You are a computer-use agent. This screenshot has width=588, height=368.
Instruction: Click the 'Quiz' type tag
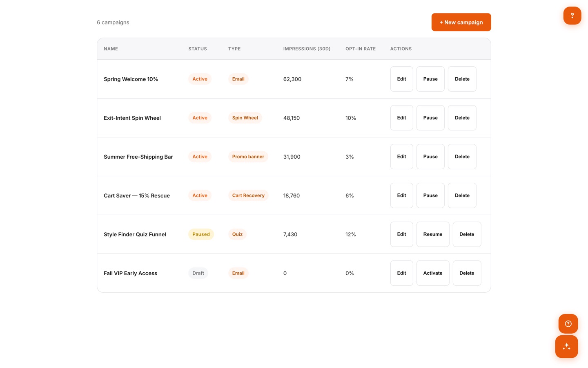tap(237, 234)
